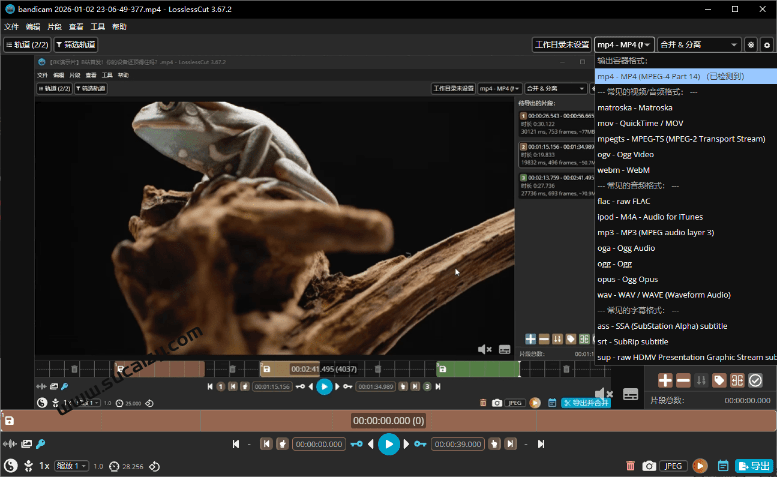Click the 工作目录未设置 button

coord(561,45)
